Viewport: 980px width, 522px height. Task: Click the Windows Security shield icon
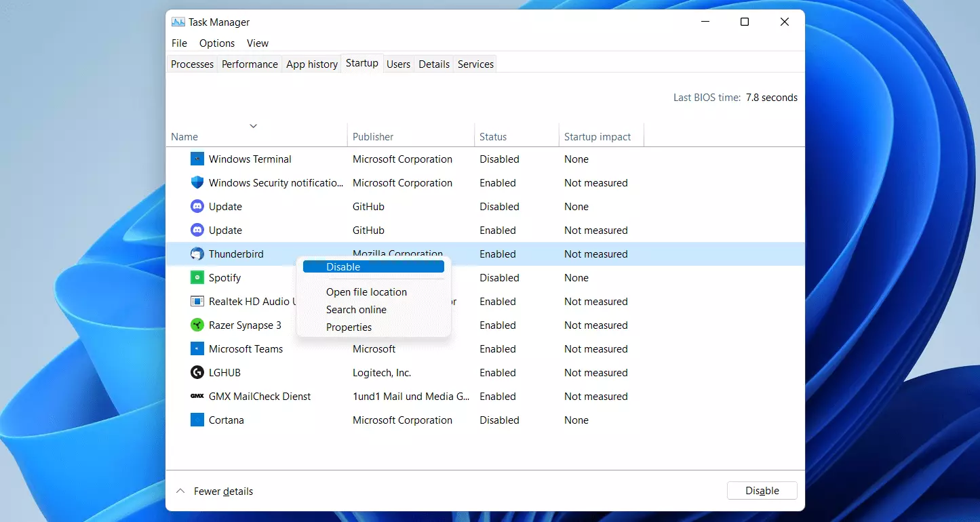point(197,182)
